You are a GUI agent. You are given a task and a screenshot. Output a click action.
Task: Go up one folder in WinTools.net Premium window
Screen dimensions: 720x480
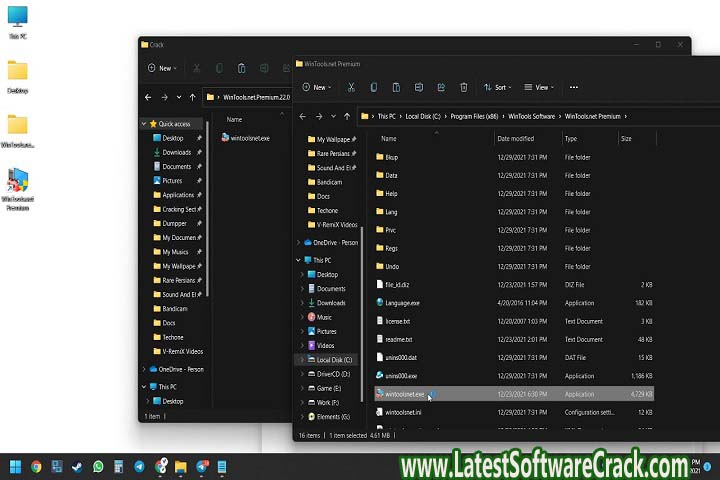click(x=347, y=117)
